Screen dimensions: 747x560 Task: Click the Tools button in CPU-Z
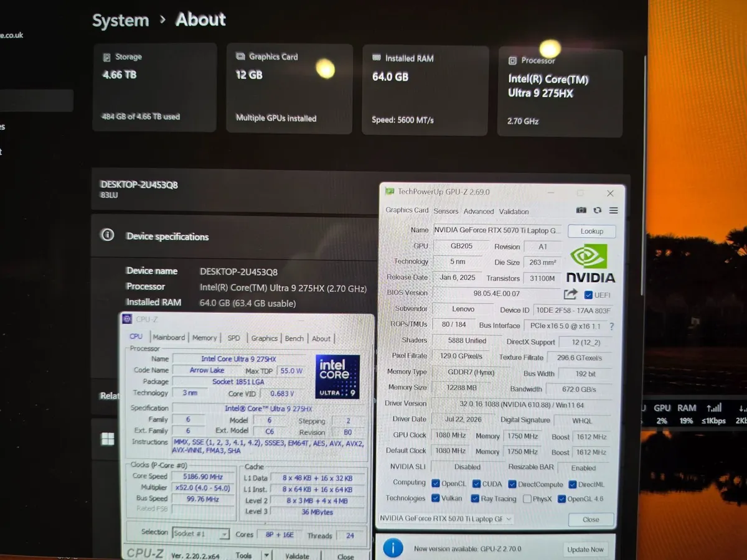pos(243,556)
